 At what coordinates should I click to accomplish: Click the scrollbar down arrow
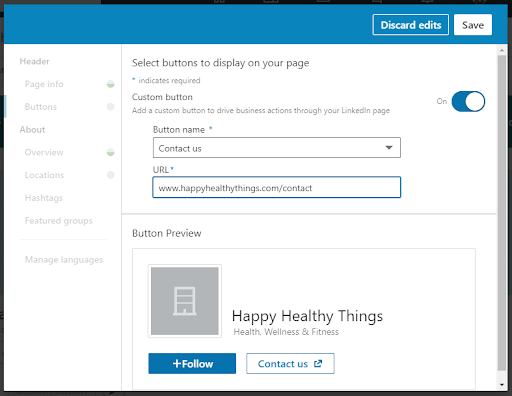tap(502, 385)
